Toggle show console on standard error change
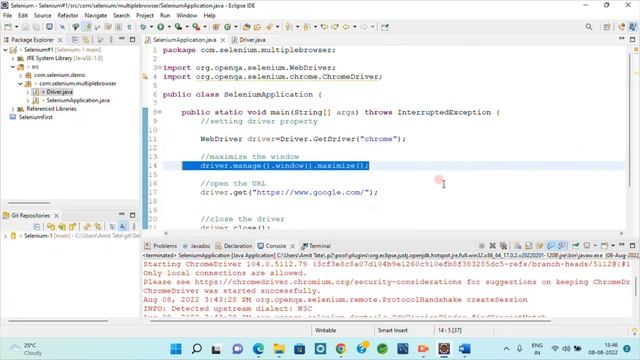640x360 pixels. coord(562,246)
